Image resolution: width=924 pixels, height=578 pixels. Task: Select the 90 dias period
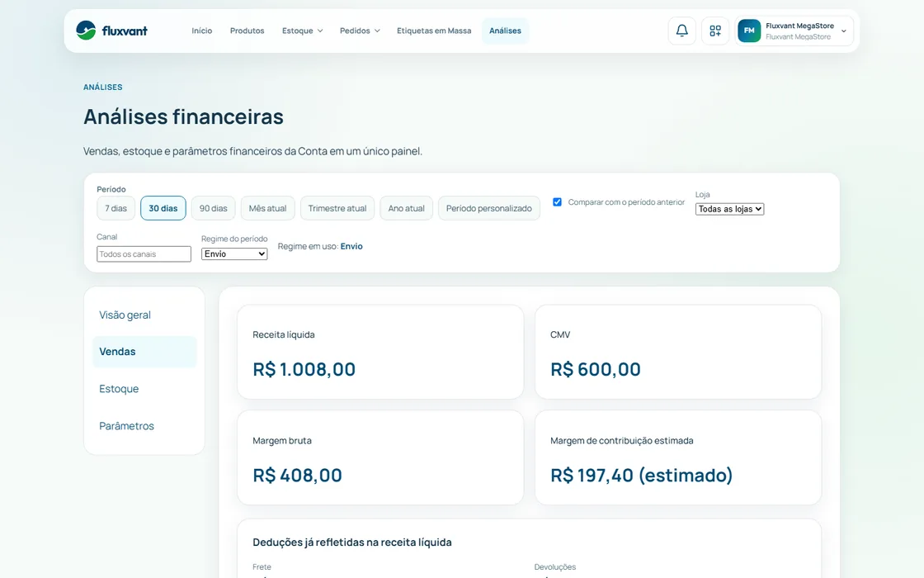pos(214,208)
